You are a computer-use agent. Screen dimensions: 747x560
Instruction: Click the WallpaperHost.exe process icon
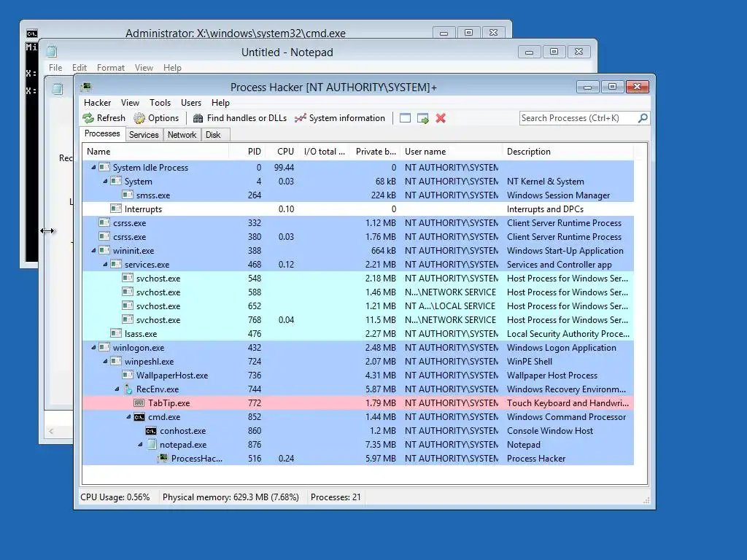[128, 376]
